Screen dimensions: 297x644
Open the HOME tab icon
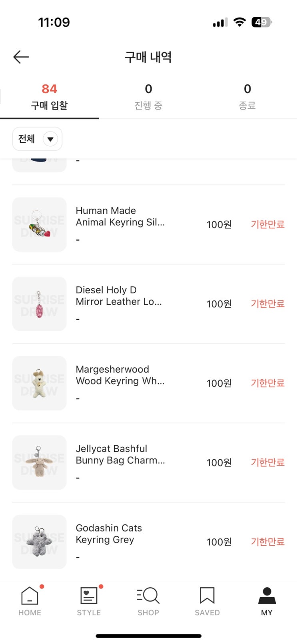[30, 596]
